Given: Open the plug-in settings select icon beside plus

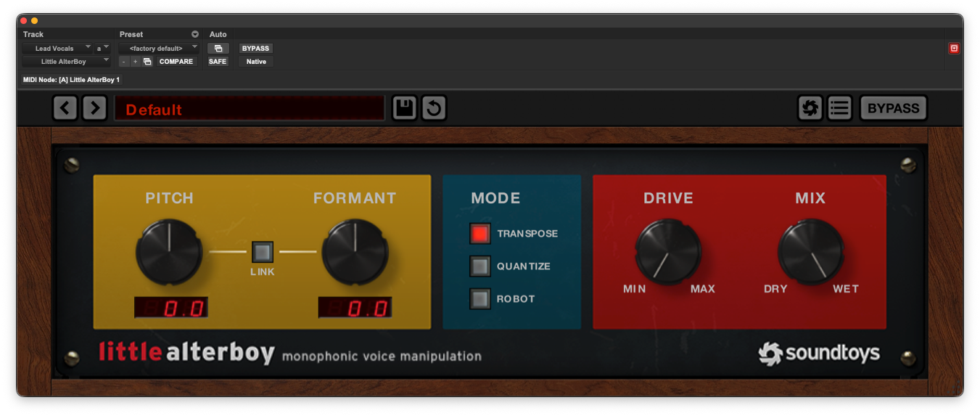Looking at the screenshot, I should click(x=147, y=62).
